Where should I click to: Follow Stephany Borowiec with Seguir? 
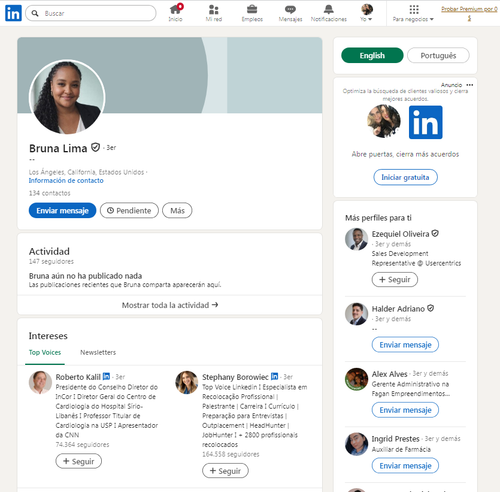click(225, 471)
